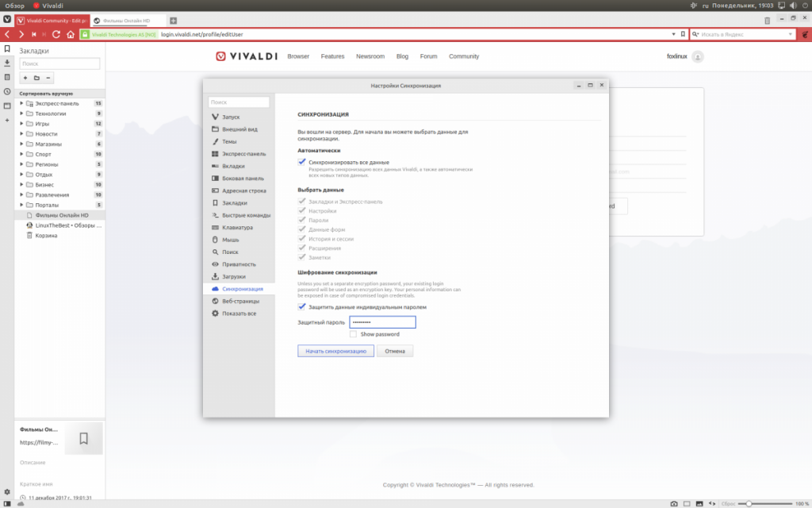Click Сброс zoom reset button
The width and height of the screenshot is (812, 508).
[728, 504]
